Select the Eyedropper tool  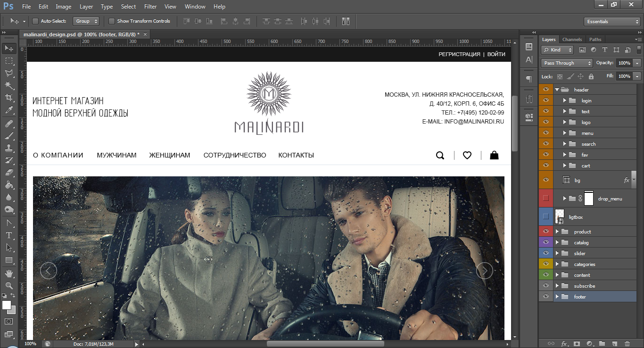(9, 110)
